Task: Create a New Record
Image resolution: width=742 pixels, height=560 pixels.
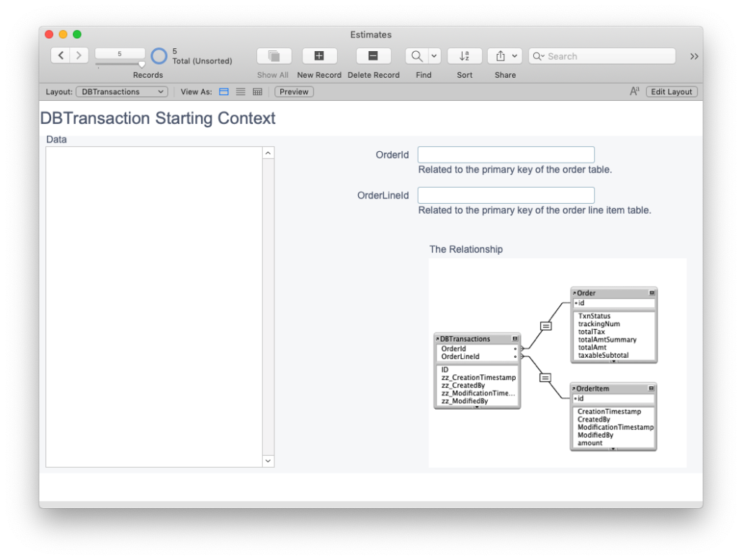Action: pos(319,55)
